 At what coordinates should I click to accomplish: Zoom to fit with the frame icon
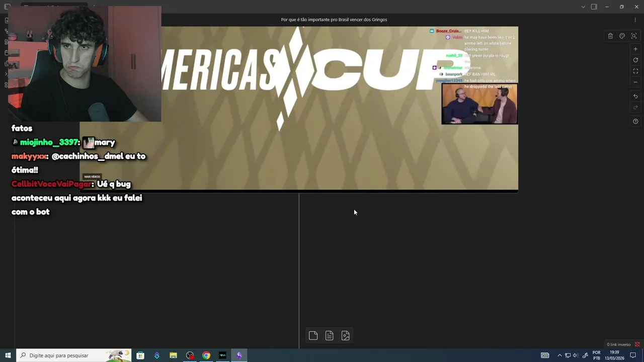click(x=635, y=71)
